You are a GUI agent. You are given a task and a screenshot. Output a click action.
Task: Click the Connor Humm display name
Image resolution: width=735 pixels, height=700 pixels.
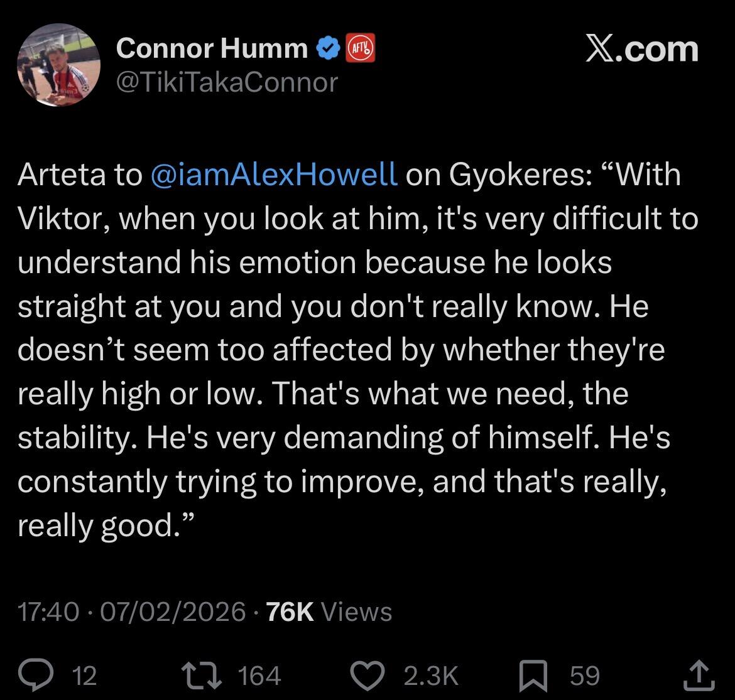212,48
